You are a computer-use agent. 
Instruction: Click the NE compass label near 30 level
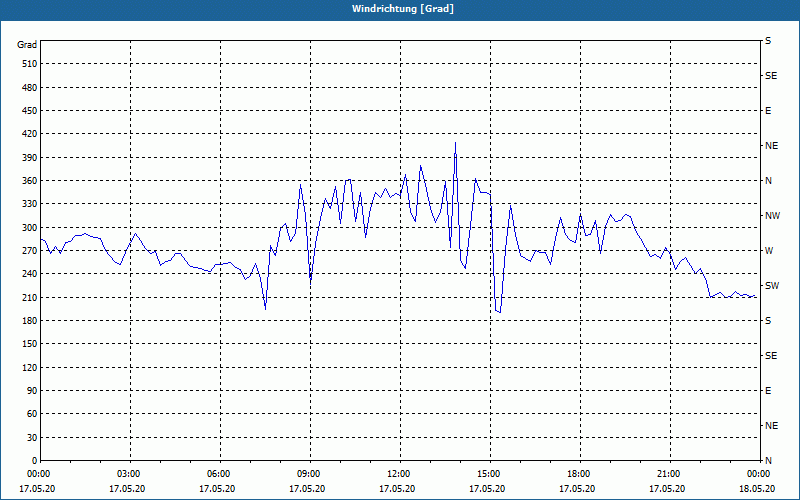pos(771,426)
